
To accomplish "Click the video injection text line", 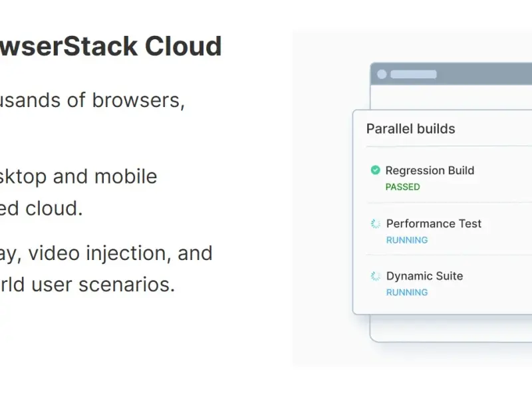I will point(106,253).
